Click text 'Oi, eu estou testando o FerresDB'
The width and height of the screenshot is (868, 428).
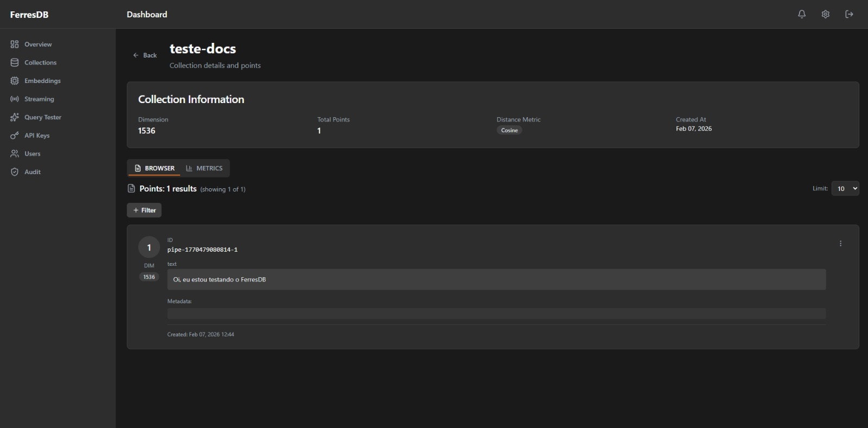click(x=220, y=279)
